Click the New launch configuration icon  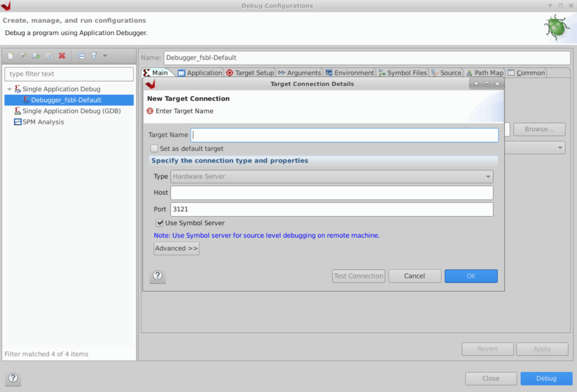(10, 56)
